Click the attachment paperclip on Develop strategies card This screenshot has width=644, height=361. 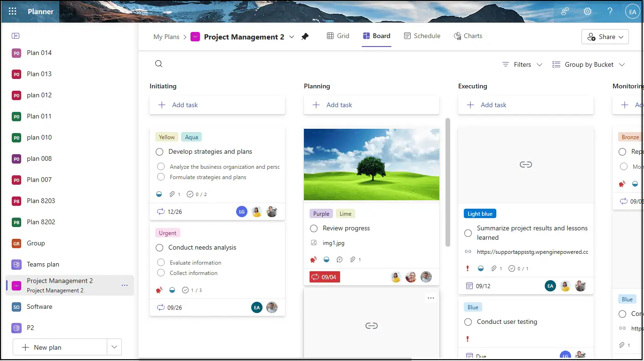coord(172,194)
